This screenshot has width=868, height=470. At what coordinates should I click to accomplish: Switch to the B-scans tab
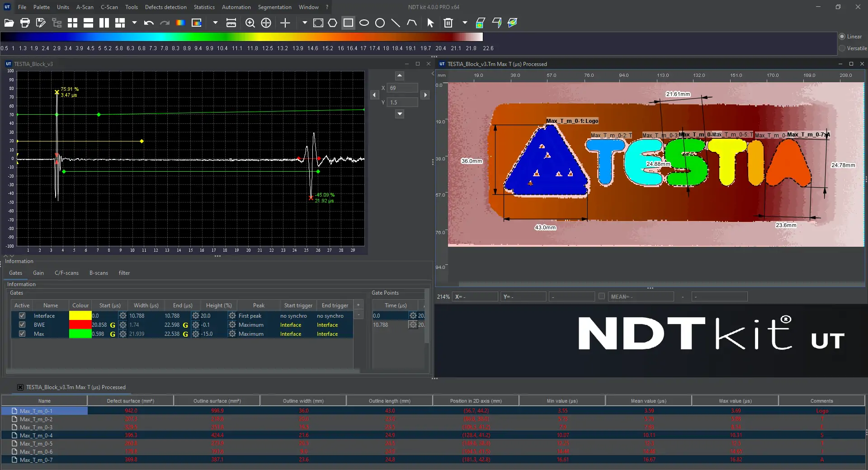tap(99, 273)
